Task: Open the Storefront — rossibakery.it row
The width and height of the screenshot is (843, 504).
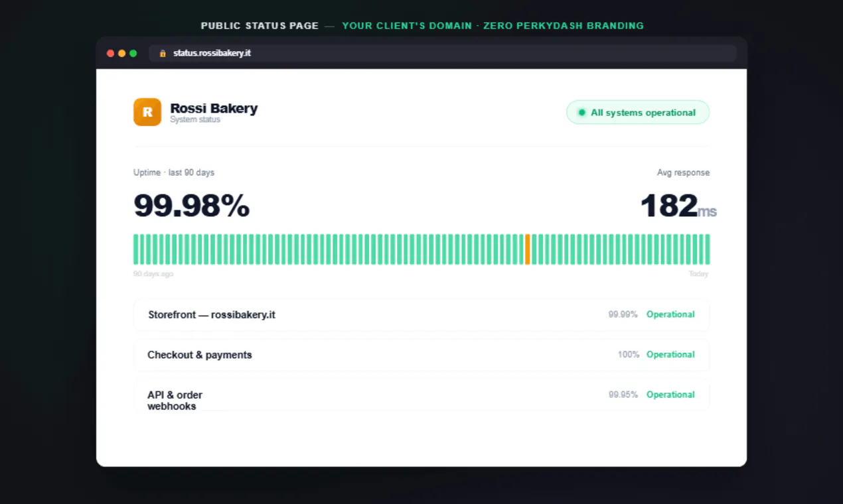Action: (x=421, y=314)
